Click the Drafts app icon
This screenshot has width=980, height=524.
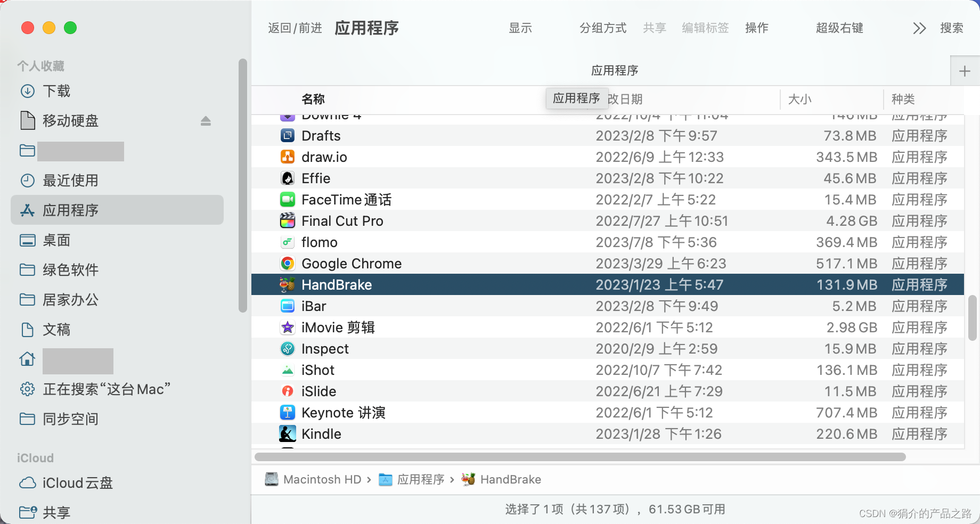pos(288,136)
